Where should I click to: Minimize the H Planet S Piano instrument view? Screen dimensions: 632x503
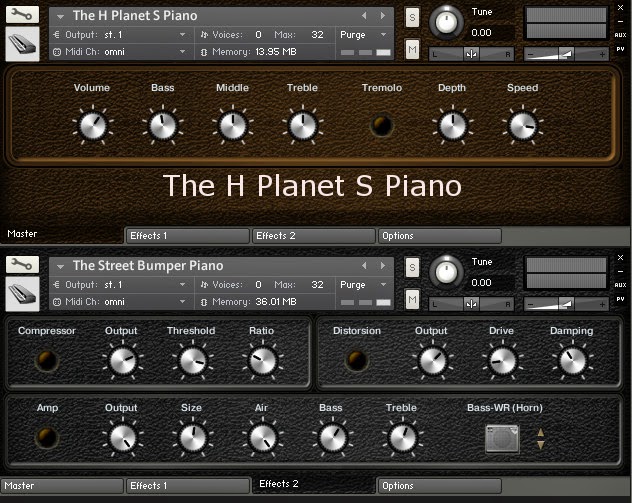coord(620,21)
